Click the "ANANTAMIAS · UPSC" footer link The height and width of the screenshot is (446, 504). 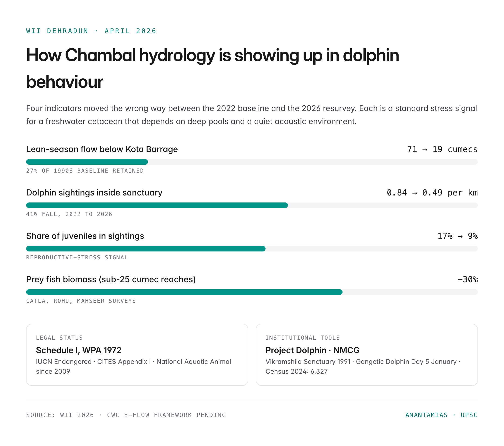point(441,415)
